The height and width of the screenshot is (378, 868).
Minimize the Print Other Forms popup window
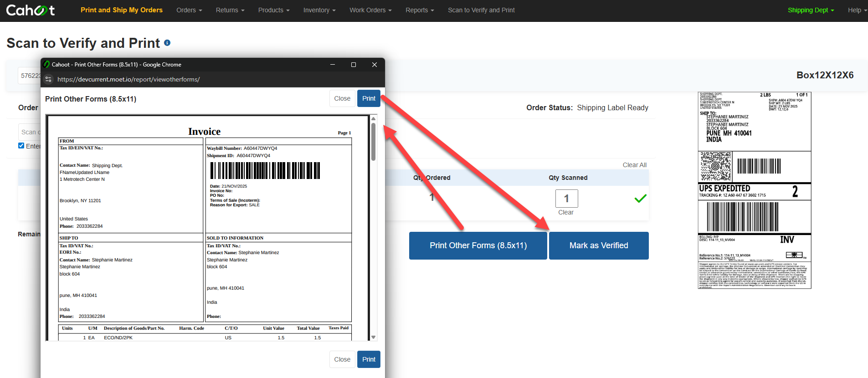click(x=333, y=65)
